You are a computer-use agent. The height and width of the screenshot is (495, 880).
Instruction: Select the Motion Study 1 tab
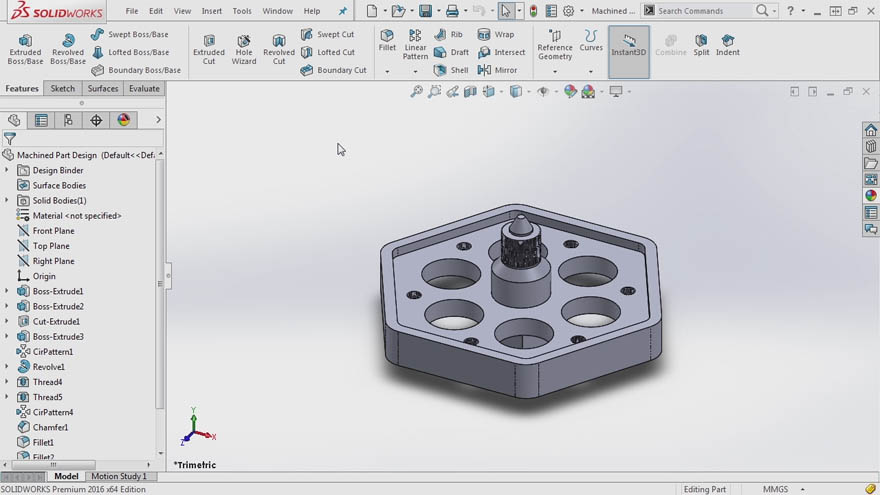click(x=119, y=476)
